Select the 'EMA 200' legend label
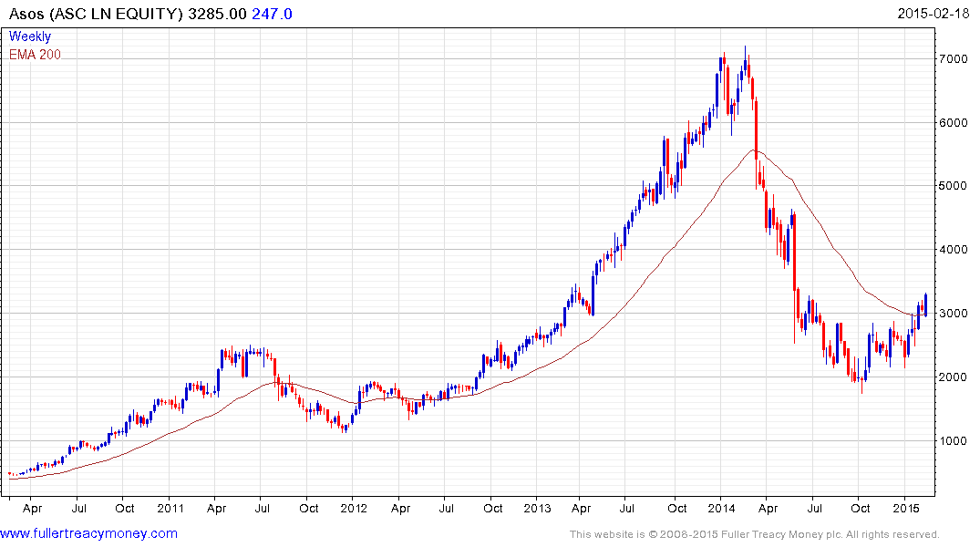 point(35,55)
